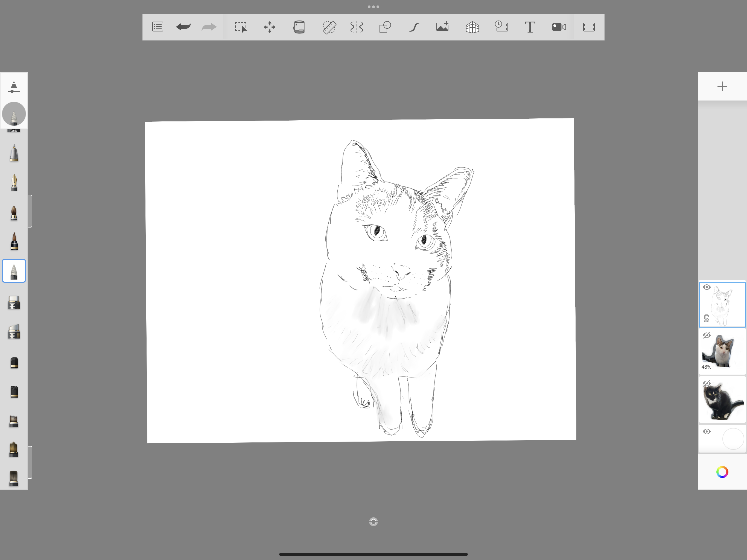
Task: Open brush size and opacity settings
Action: 14,87
